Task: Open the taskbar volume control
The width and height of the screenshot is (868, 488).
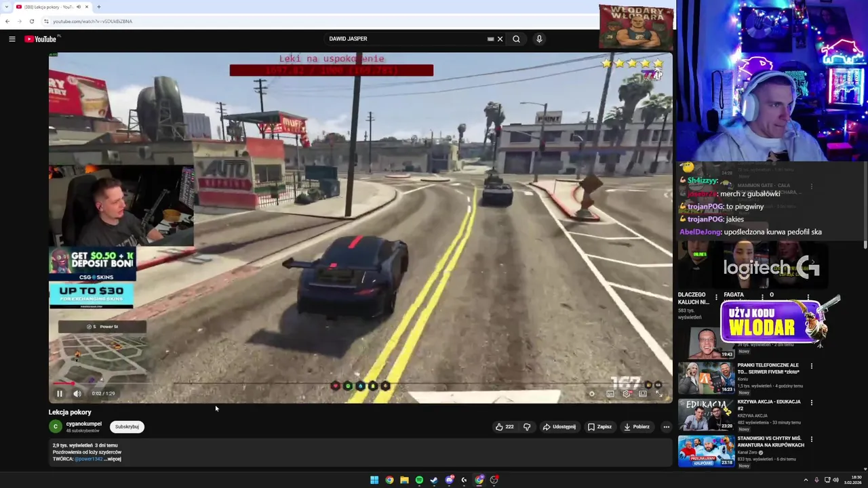Action: [x=835, y=480]
